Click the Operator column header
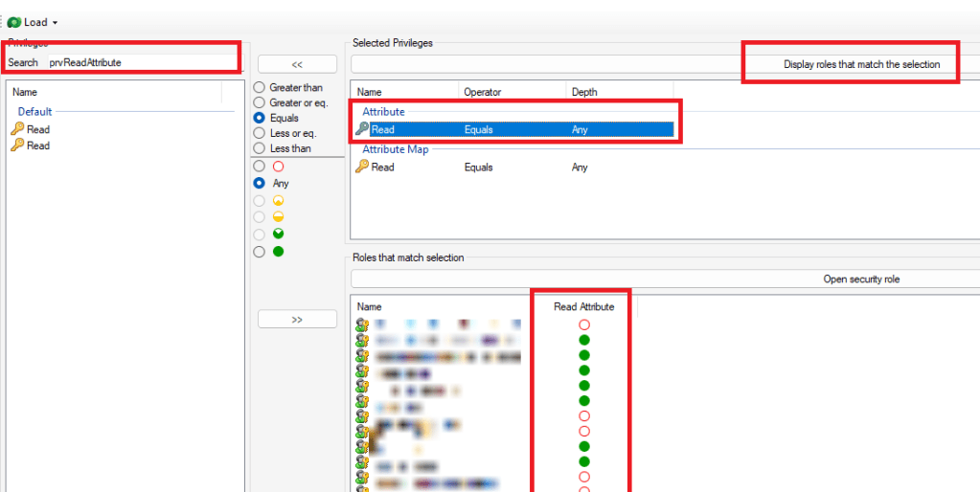This screenshot has width=980, height=492. click(482, 92)
